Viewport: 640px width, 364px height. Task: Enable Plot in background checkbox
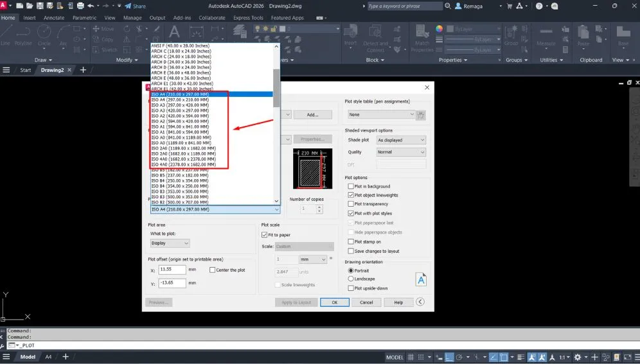point(351,186)
